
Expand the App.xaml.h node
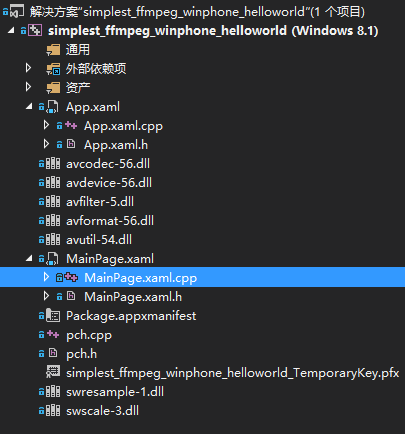click(46, 144)
